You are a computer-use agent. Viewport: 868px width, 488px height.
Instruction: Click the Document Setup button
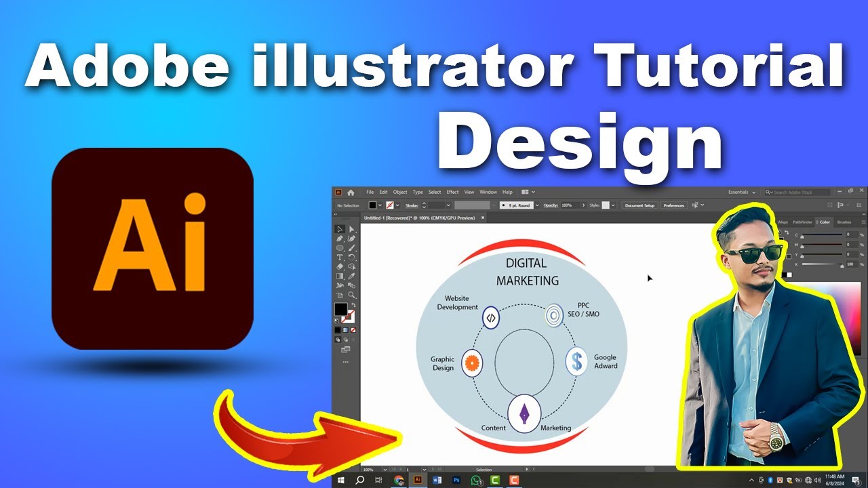(x=639, y=205)
